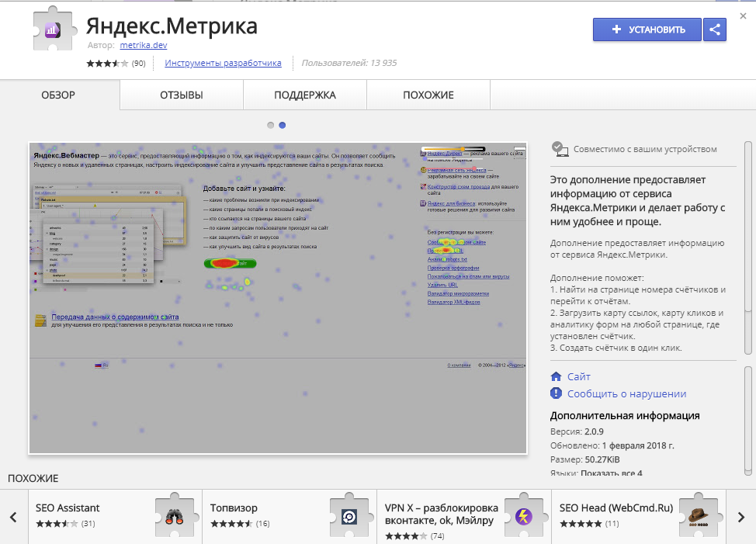Click the Версия: 2.0.9 text

pos(577,431)
